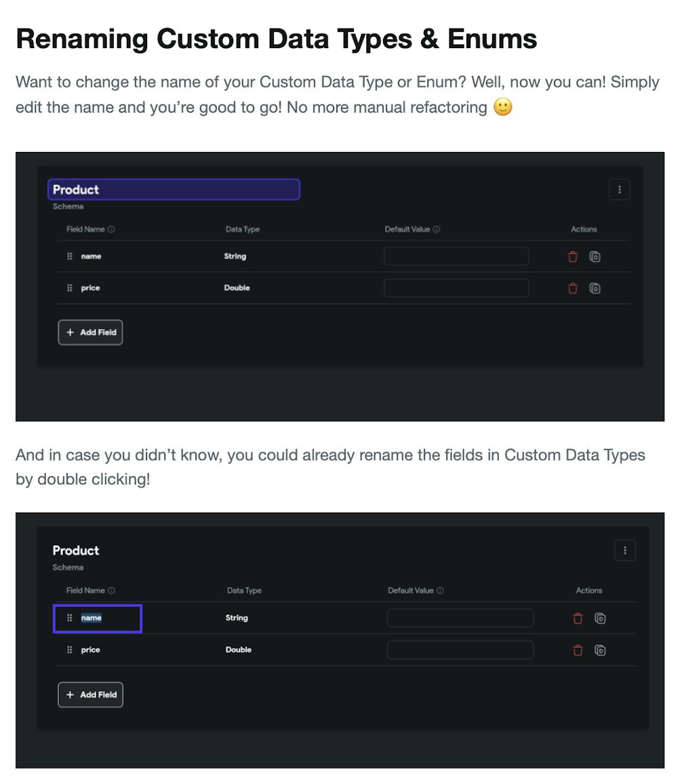Delete the "price" field with the red trash icon
This screenshot has height=784, width=678.
[572, 288]
